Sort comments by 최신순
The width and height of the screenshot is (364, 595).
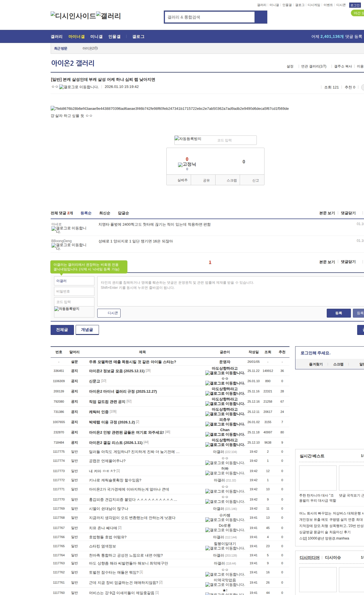105,213
